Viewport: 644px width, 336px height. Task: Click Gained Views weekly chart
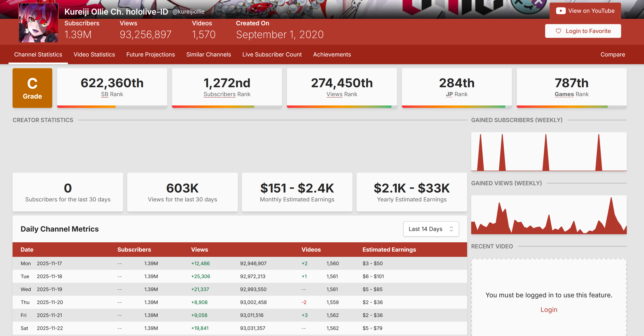coord(549,215)
